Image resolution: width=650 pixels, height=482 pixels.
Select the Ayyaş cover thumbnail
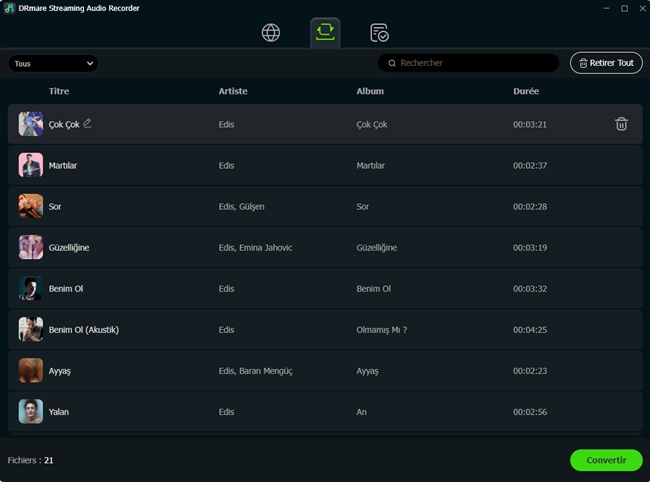[x=31, y=370]
